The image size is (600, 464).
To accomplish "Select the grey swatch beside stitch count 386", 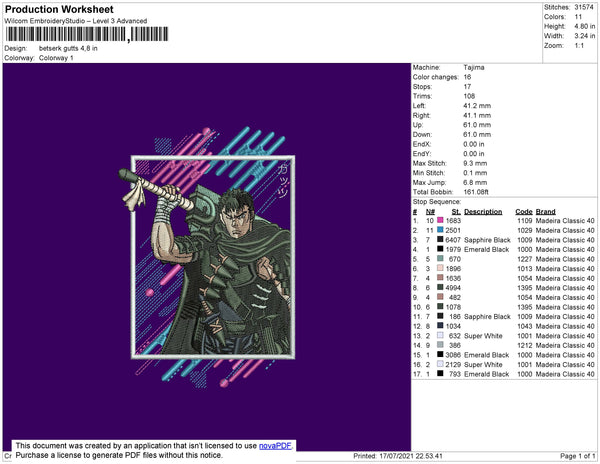I will (x=440, y=345).
